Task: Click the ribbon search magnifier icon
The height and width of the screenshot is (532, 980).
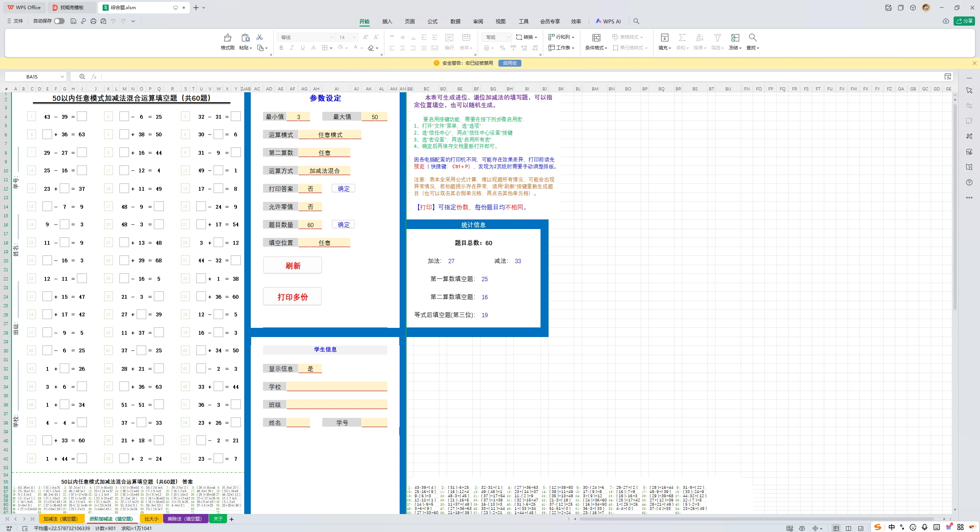Action: (x=636, y=21)
